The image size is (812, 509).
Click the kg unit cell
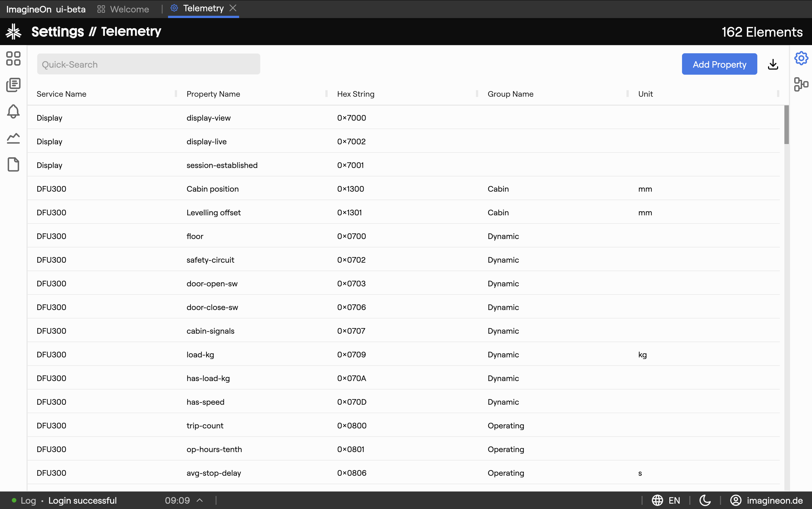[x=642, y=355]
